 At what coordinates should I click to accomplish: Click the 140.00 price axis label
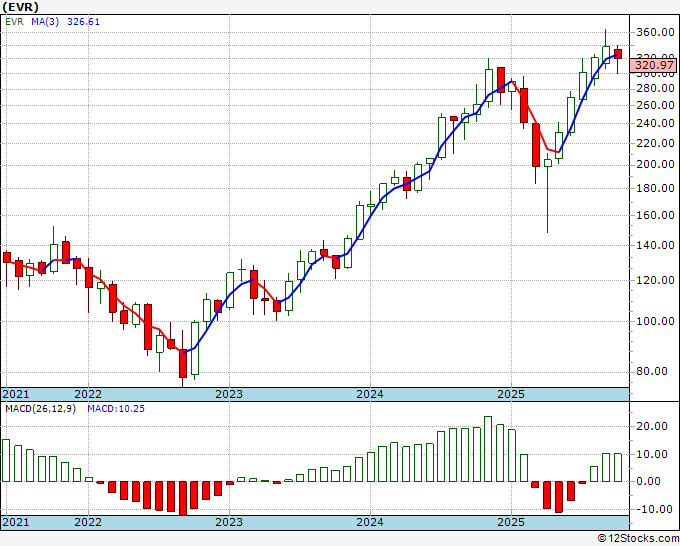655,245
